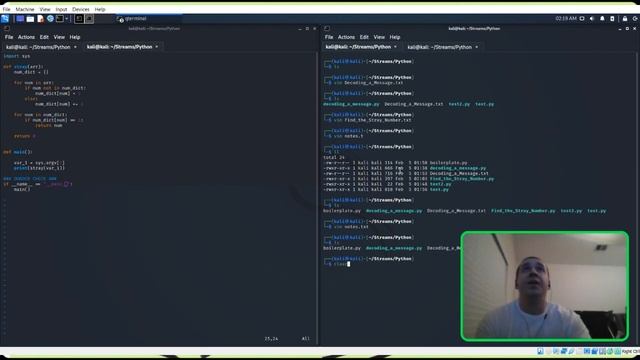Select the qterminal taskbar button
This screenshot has height=360, width=640.
tap(149, 18)
